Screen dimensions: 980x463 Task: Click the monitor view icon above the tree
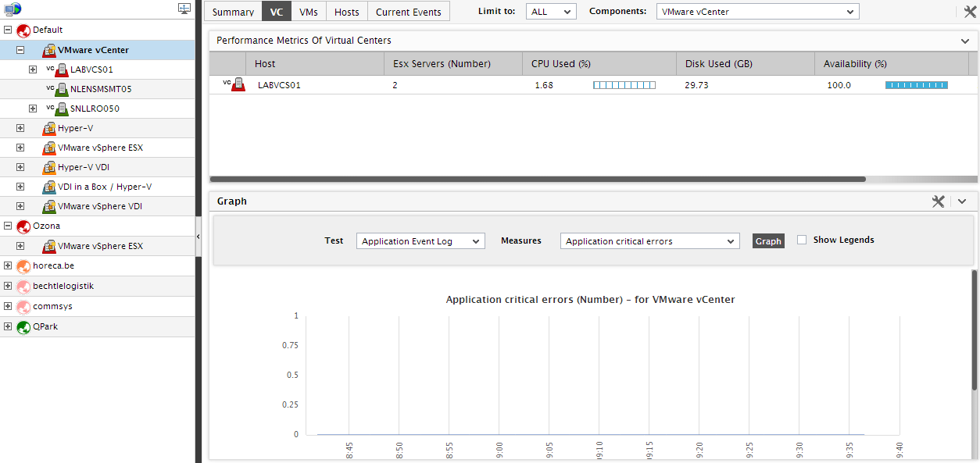[x=184, y=9]
